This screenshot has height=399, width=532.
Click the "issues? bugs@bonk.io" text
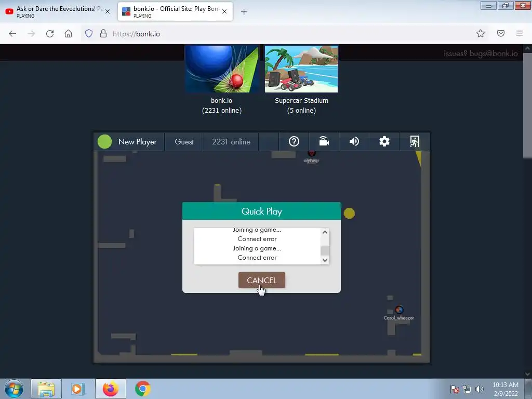coord(481,54)
